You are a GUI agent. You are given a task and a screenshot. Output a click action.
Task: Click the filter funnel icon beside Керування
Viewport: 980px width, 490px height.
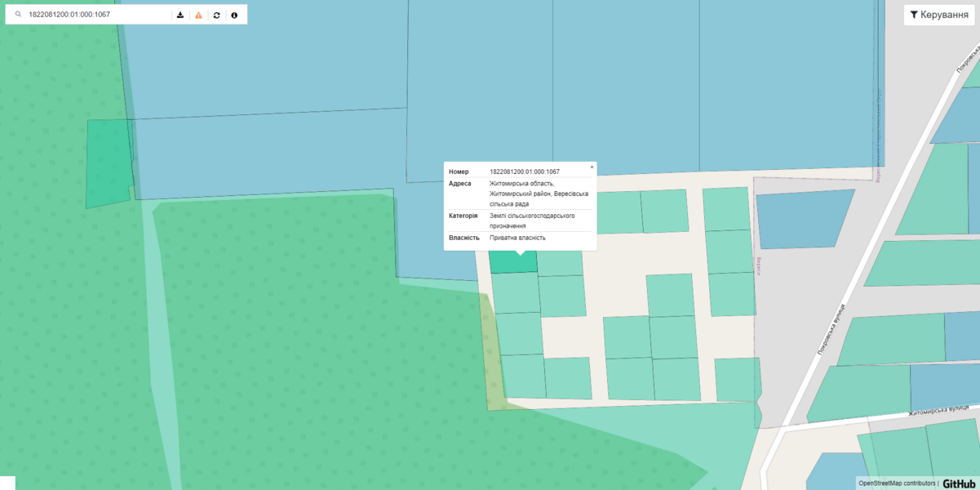(x=914, y=15)
